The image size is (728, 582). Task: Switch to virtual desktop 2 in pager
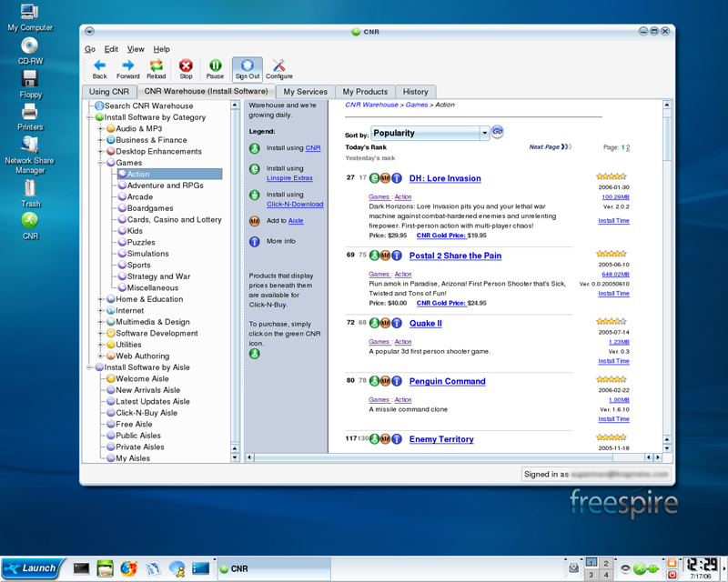605,564
